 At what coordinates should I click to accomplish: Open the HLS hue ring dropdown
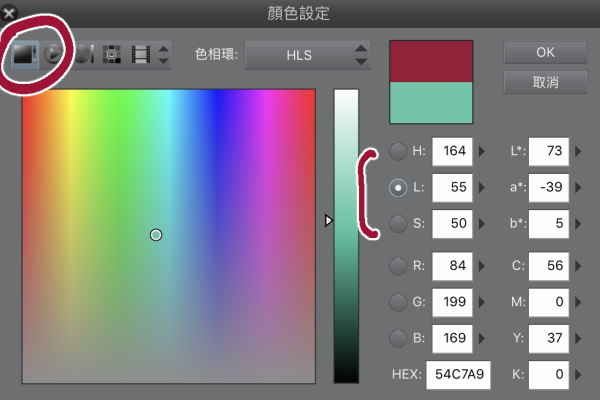click(308, 55)
